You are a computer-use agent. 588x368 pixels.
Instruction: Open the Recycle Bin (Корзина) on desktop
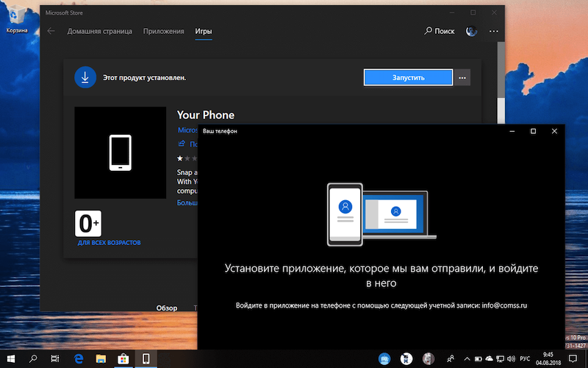(x=16, y=18)
